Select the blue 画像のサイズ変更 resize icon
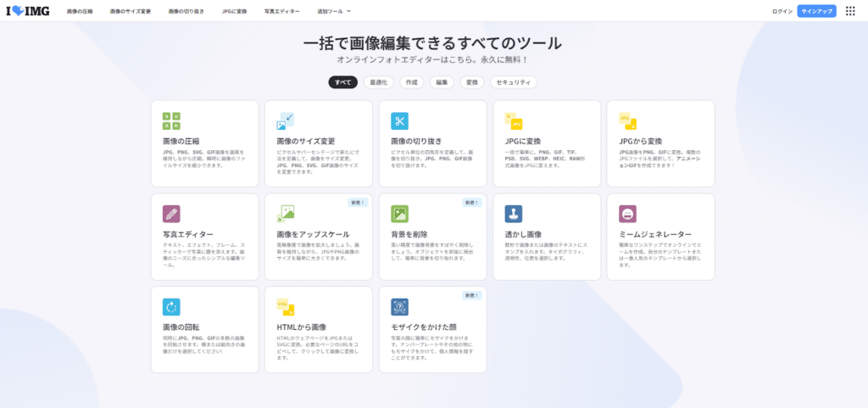 [285, 120]
